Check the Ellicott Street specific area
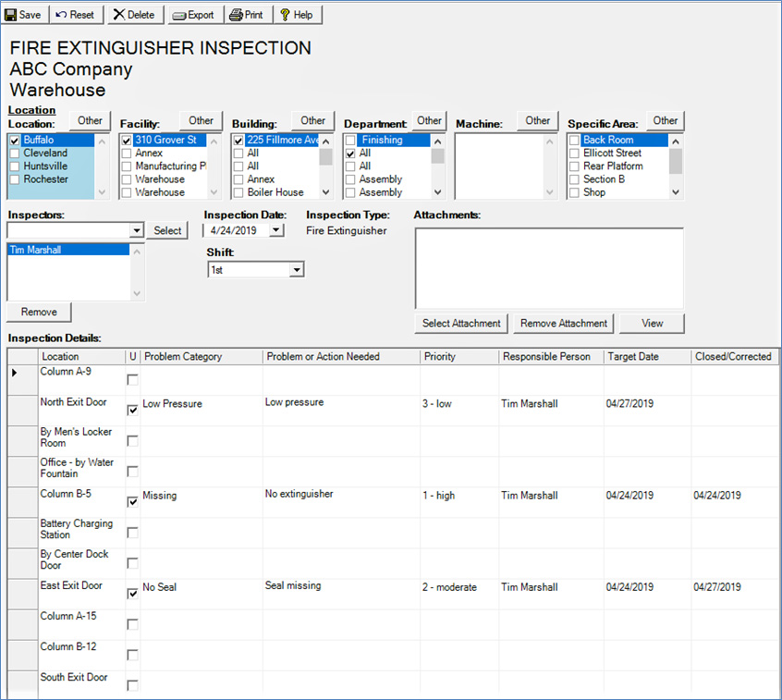The width and height of the screenshot is (782, 700). pos(575,154)
